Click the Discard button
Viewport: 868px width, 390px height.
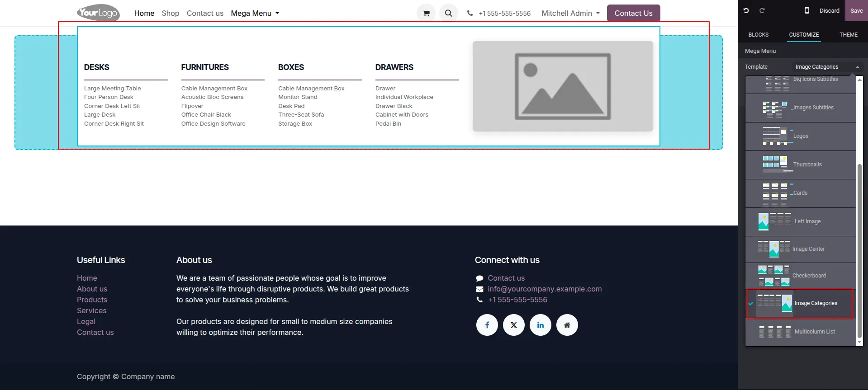(829, 10)
